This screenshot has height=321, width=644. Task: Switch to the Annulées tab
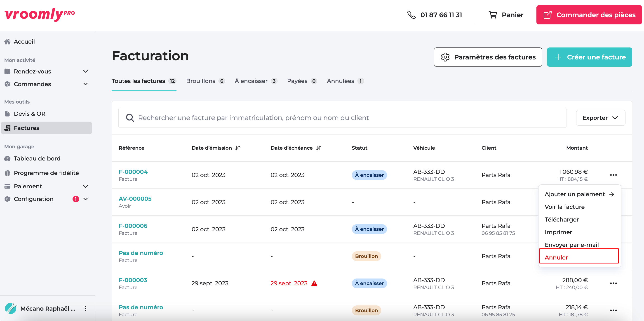345,81
